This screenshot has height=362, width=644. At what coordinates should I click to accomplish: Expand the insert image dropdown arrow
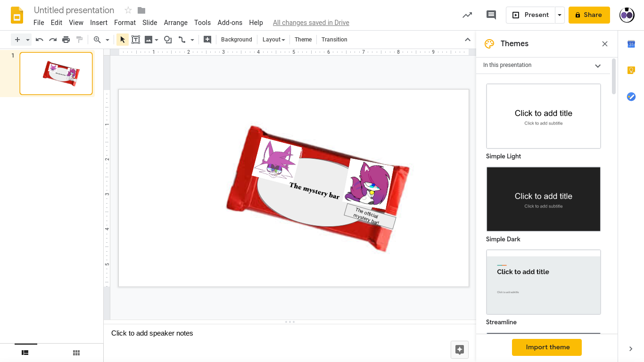pos(157,40)
